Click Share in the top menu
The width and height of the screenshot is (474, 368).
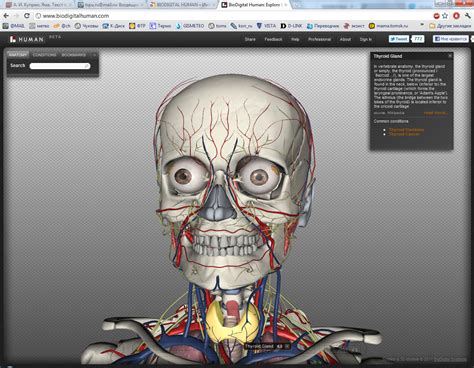(x=250, y=39)
